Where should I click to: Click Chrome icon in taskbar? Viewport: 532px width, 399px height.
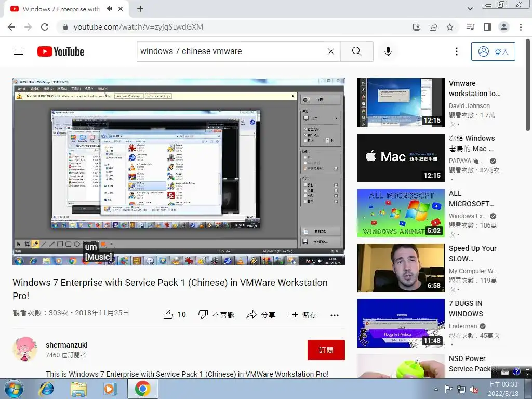coord(142,389)
